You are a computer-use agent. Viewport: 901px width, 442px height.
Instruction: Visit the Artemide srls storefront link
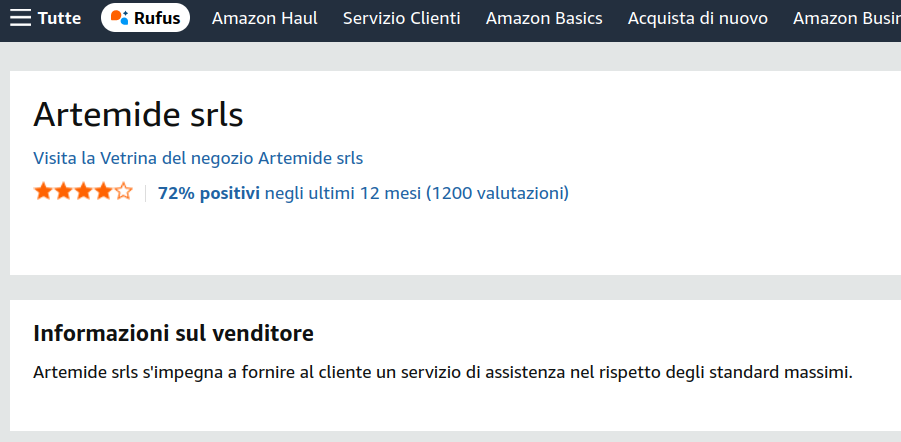point(198,158)
